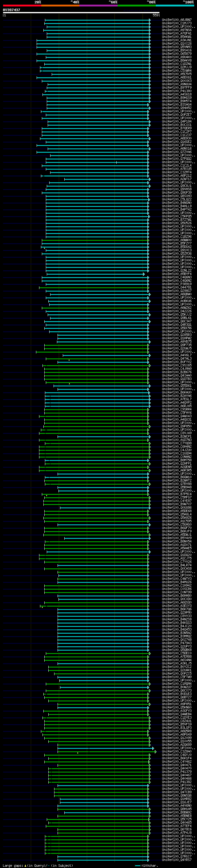Select hit label UniRef100_C5FHY6
Image resolution: width=197 pixels, height=868 pixels.
click(x=177, y=412)
